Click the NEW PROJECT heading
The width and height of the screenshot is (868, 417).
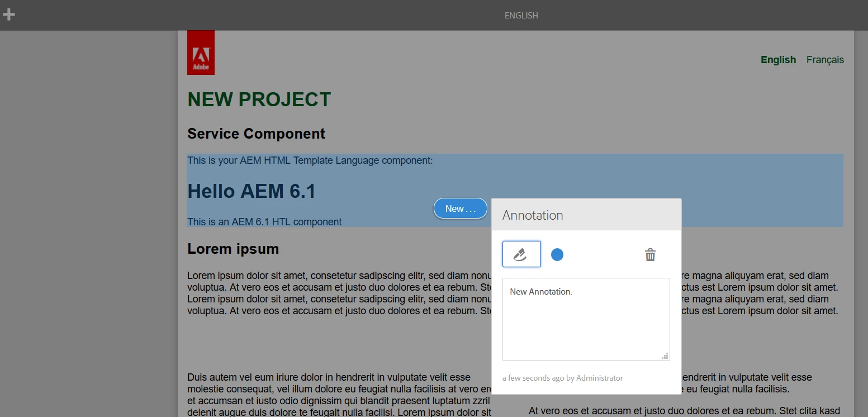pyautogui.click(x=259, y=99)
